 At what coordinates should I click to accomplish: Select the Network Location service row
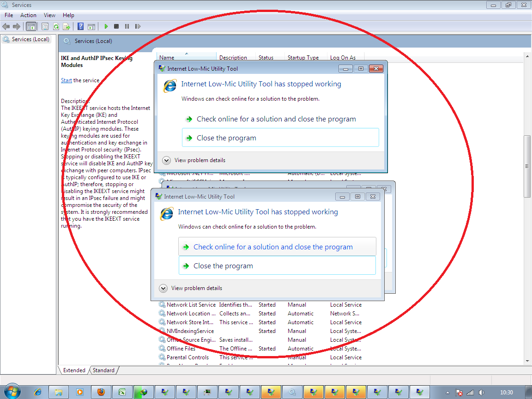(x=260, y=314)
